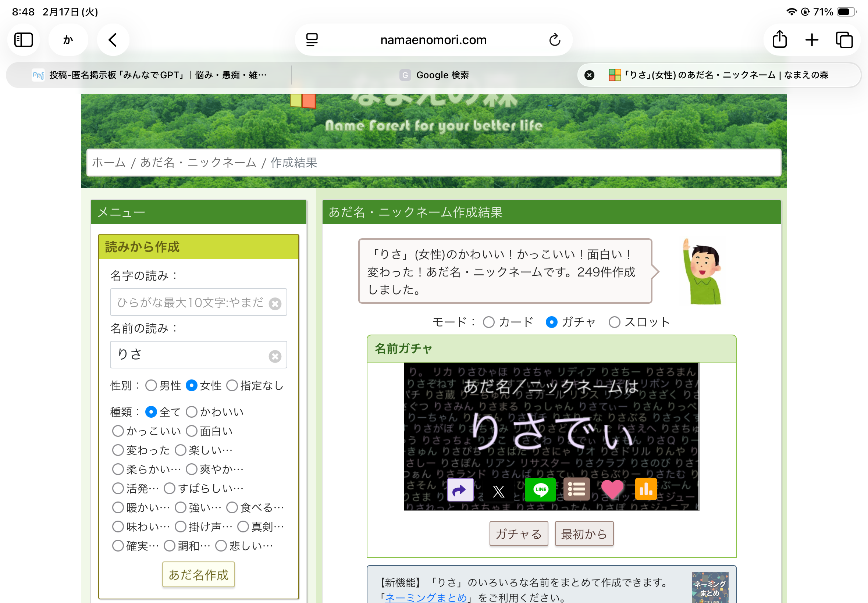Reload the page in the address bar

[x=554, y=40]
